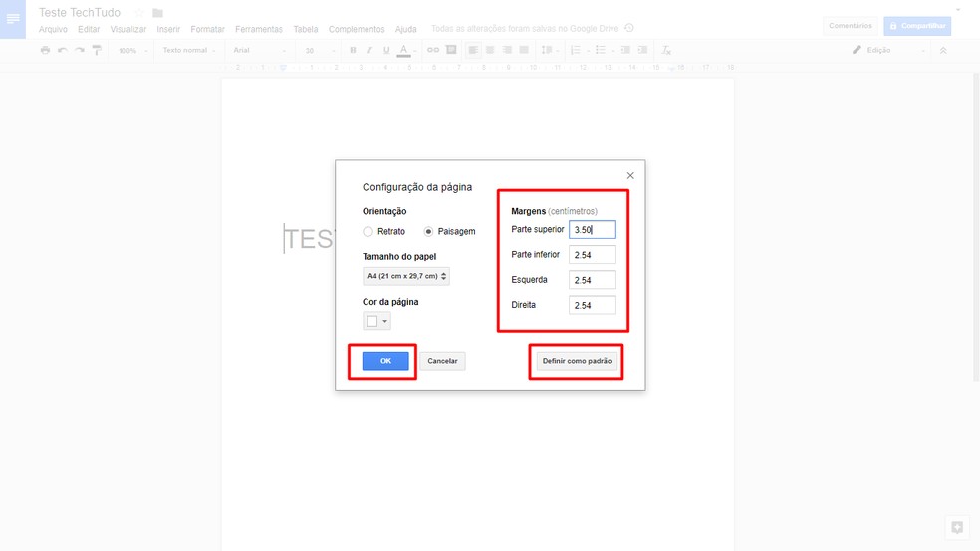
Task: Collapse menus with the double chevron
Action: (943, 50)
